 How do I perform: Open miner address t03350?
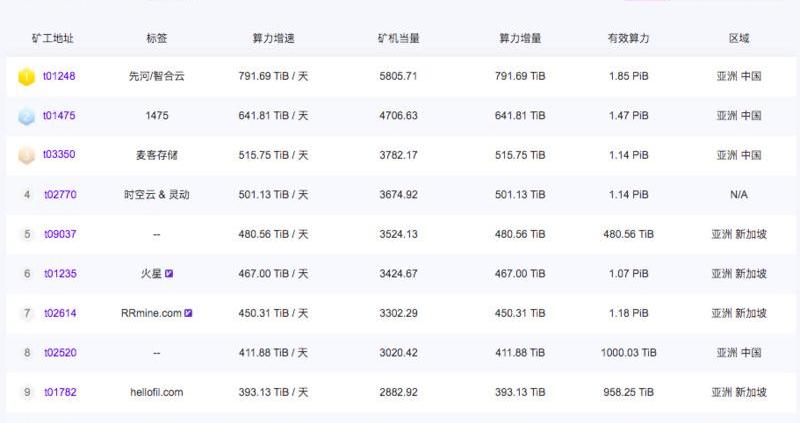[x=59, y=155]
